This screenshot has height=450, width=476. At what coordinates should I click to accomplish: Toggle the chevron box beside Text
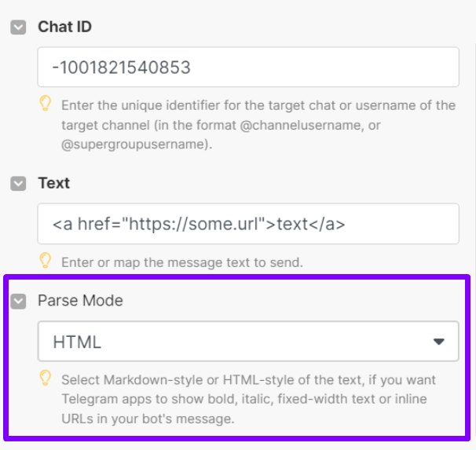click(x=18, y=184)
